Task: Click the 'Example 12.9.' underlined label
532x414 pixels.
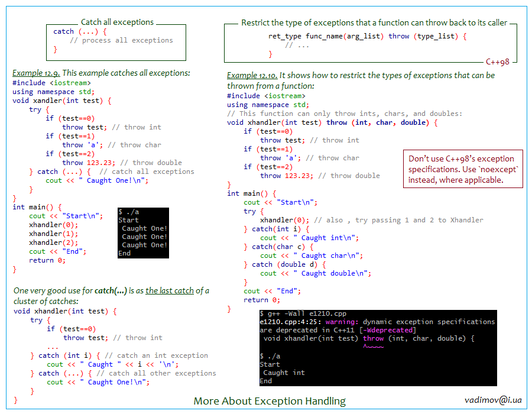Action: [x=36, y=73]
